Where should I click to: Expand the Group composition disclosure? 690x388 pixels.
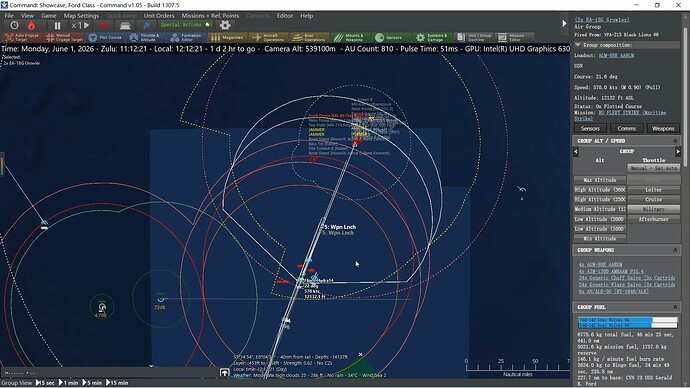tap(578, 45)
